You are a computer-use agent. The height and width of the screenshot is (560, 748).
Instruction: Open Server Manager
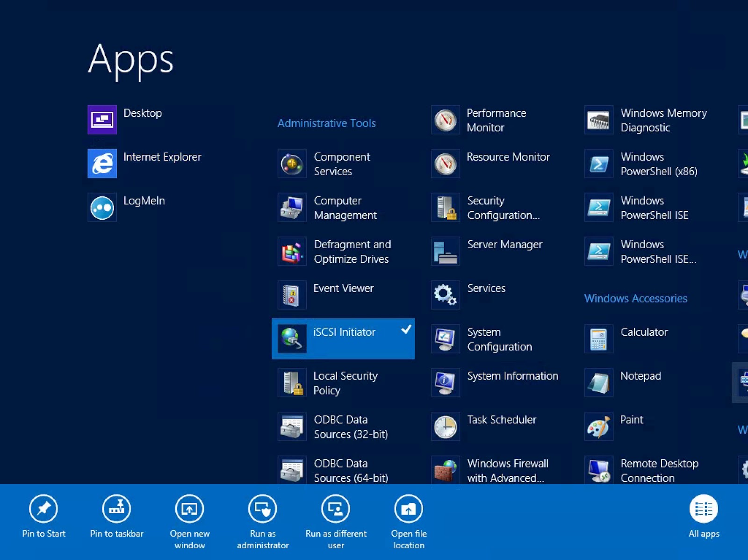pyautogui.click(x=504, y=244)
